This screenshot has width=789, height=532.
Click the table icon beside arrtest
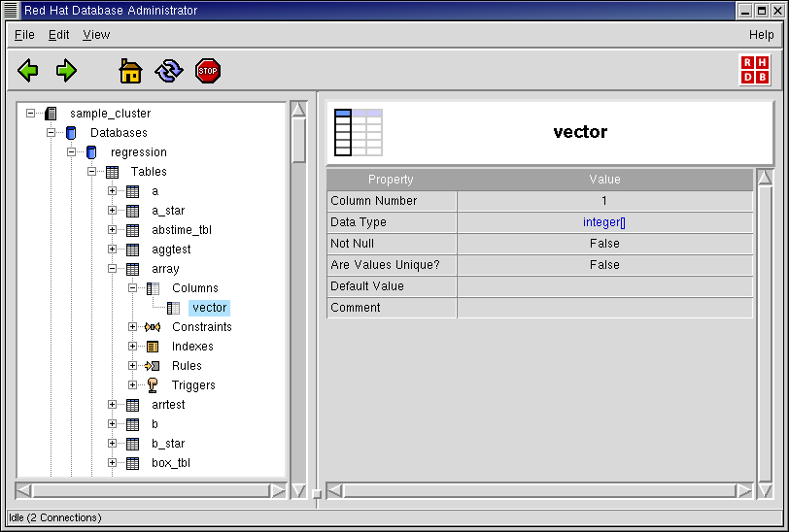(132, 405)
